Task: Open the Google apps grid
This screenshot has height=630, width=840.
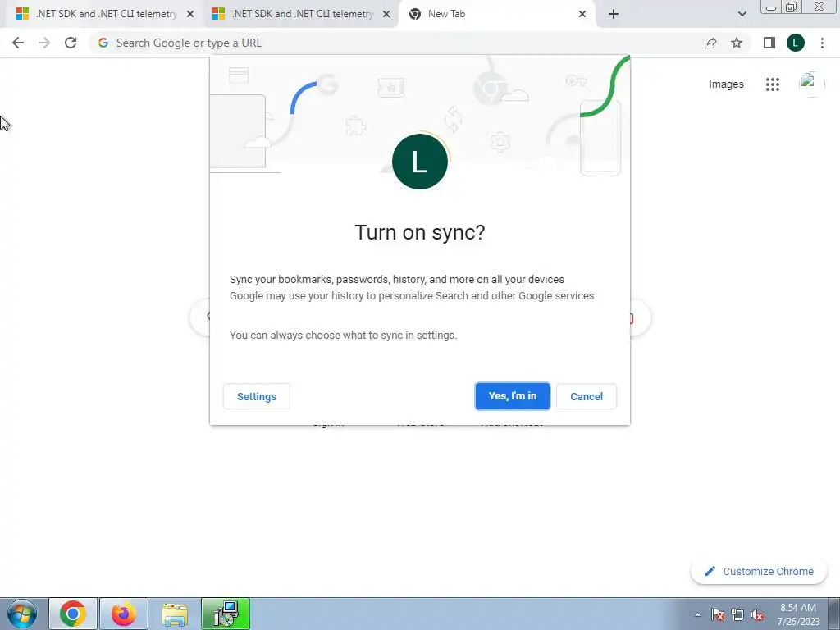Action: click(773, 84)
